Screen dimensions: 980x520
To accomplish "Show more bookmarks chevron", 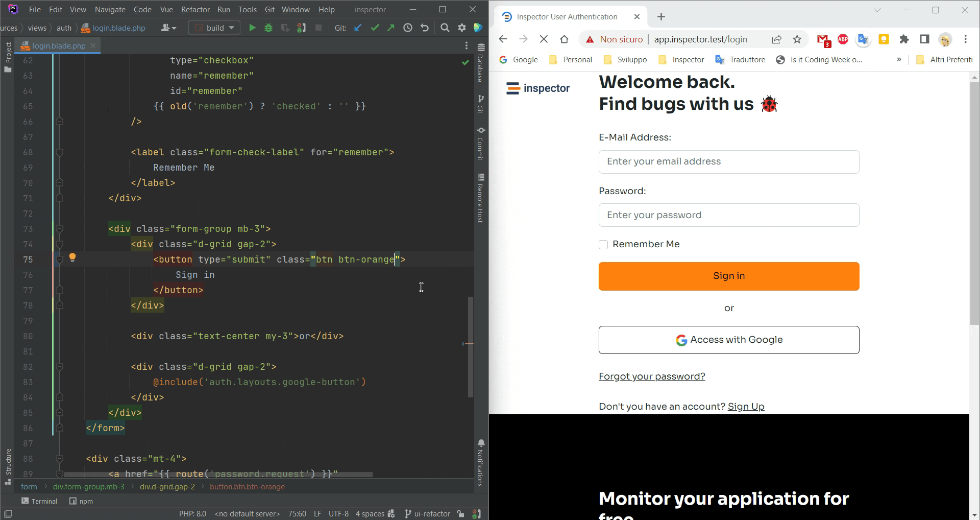I will click(x=899, y=60).
